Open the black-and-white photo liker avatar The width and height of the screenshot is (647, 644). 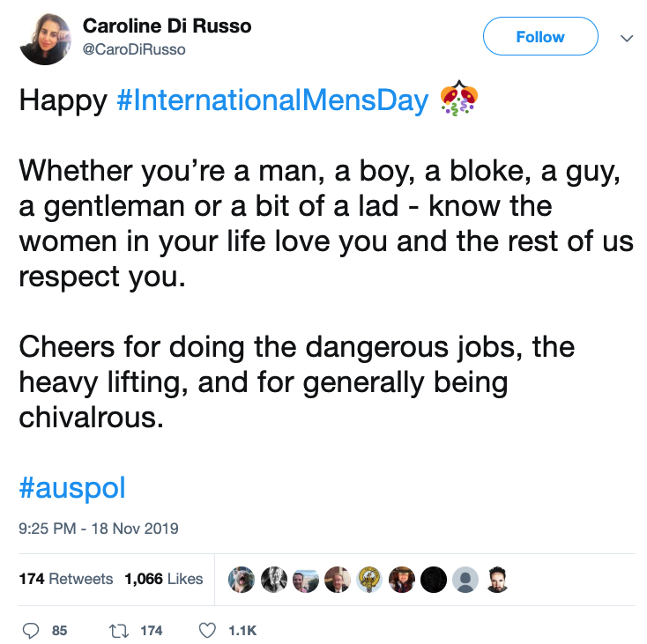click(273, 579)
